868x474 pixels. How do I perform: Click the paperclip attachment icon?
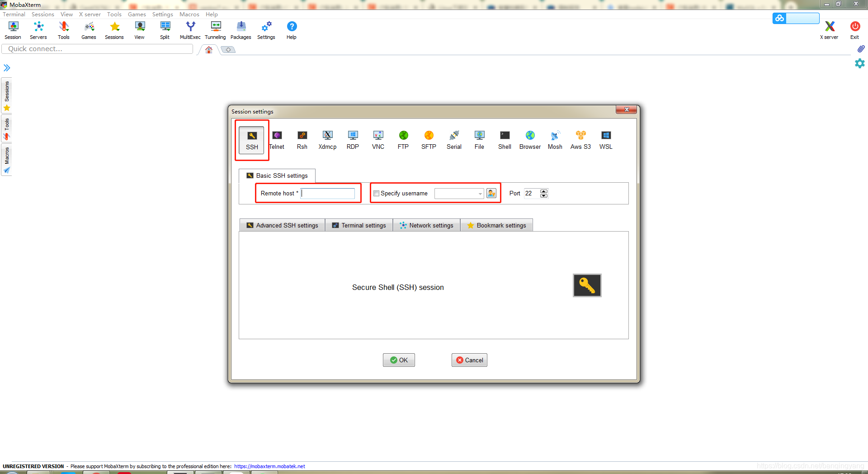861,48
